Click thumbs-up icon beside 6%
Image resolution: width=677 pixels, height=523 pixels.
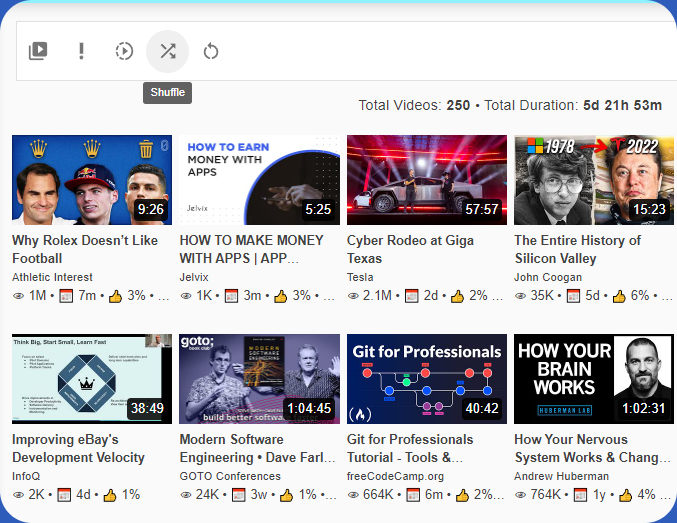(619, 296)
